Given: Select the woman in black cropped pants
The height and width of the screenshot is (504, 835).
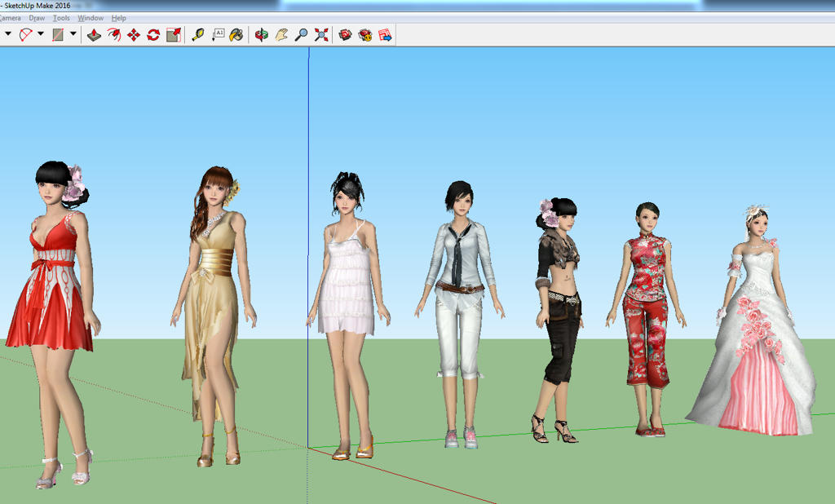Looking at the screenshot, I should 558,320.
